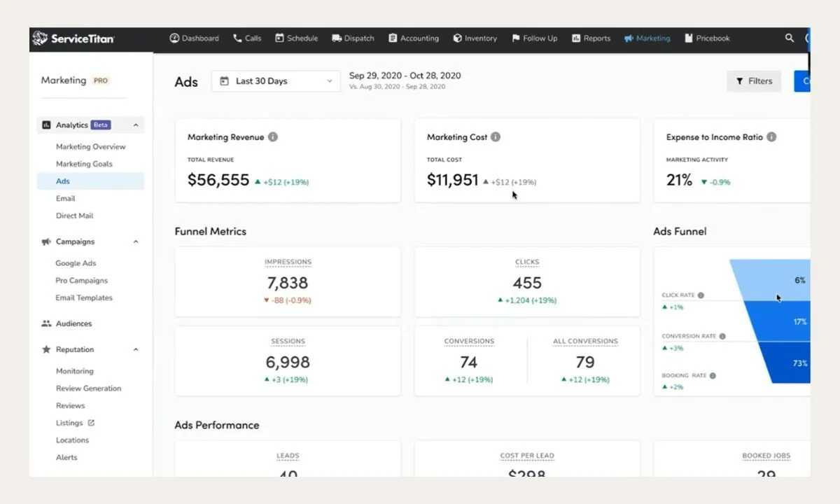
Task: Click the Marketing Revenue info icon
Action: point(273,137)
